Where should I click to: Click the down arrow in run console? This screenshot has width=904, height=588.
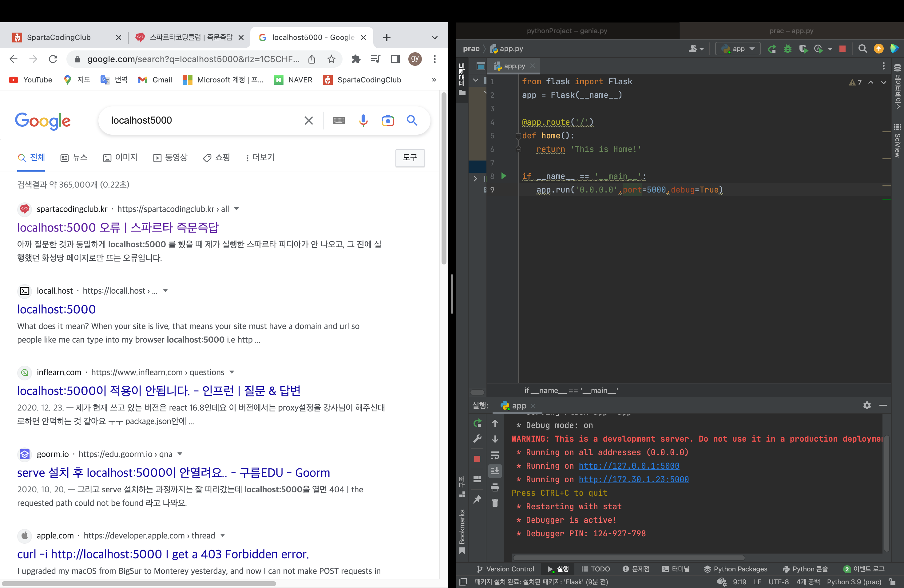tap(495, 439)
